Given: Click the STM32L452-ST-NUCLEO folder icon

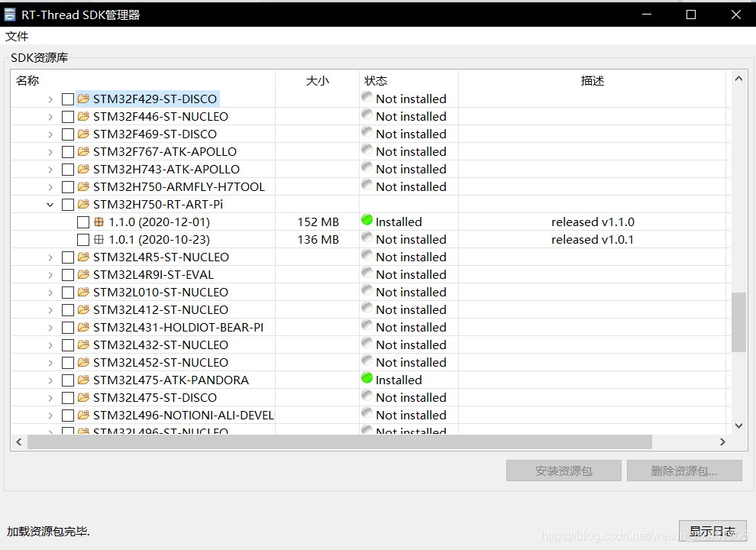Looking at the screenshot, I should click(x=83, y=362).
